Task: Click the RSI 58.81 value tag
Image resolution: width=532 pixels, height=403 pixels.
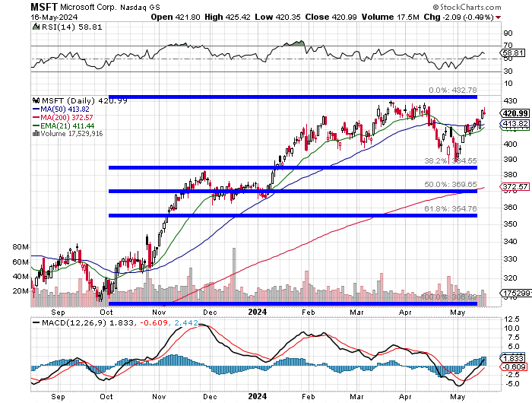Action: pos(514,52)
